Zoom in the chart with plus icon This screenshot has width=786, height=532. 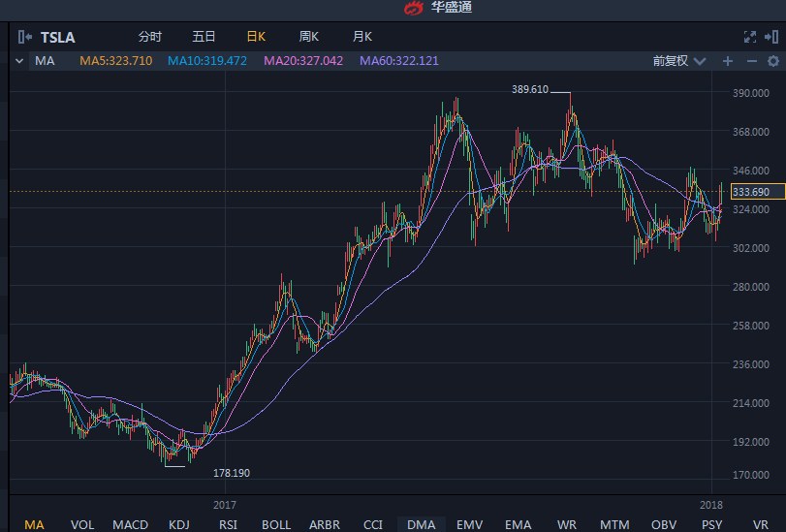click(728, 61)
